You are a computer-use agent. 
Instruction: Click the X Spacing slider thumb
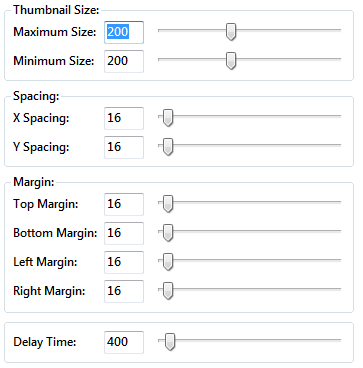pyautogui.click(x=168, y=118)
